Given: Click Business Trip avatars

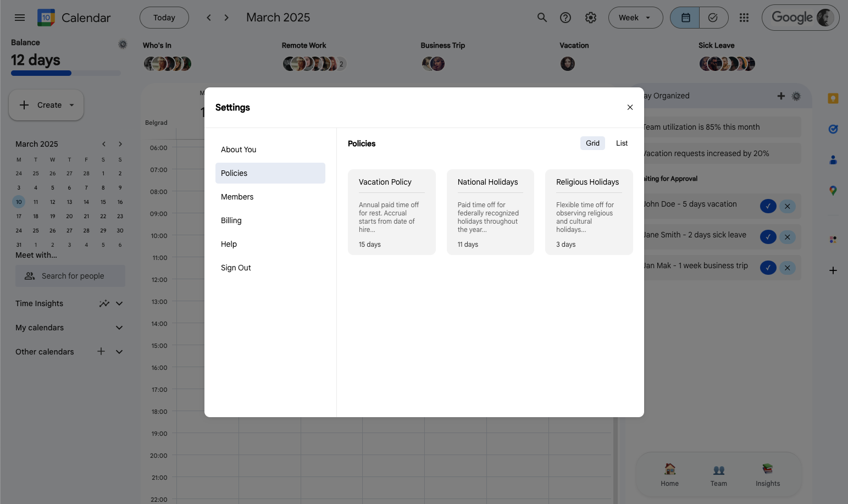Looking at the screenshot, I should coord(433,64).
